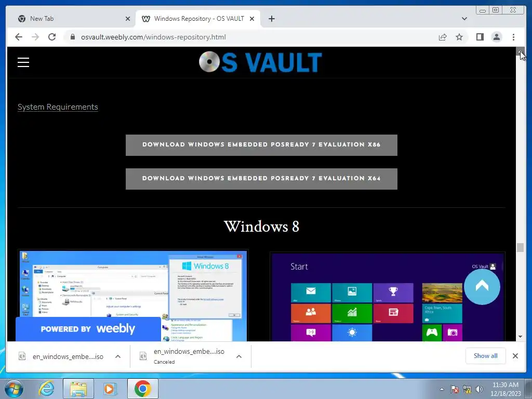Show hidden system tray icons

coord(442,389)
